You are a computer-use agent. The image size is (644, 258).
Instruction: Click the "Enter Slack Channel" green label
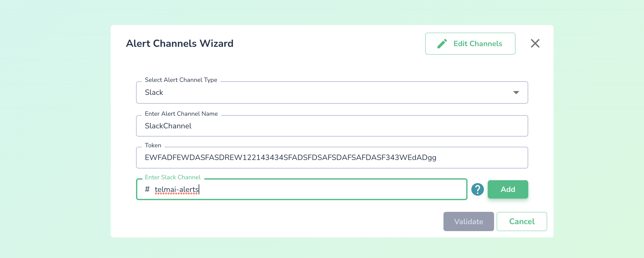(173, 177)
